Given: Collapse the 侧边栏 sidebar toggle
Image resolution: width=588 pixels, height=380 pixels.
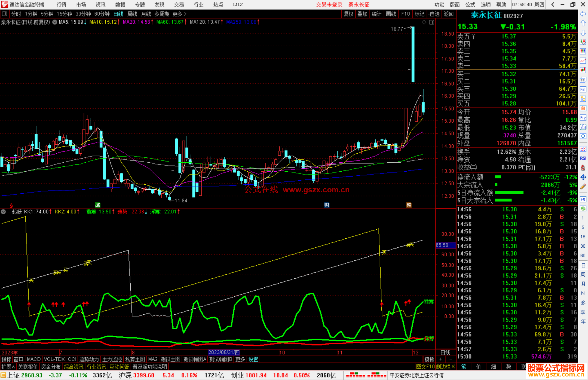Looking at the screenshot, I should click(446, 367).
